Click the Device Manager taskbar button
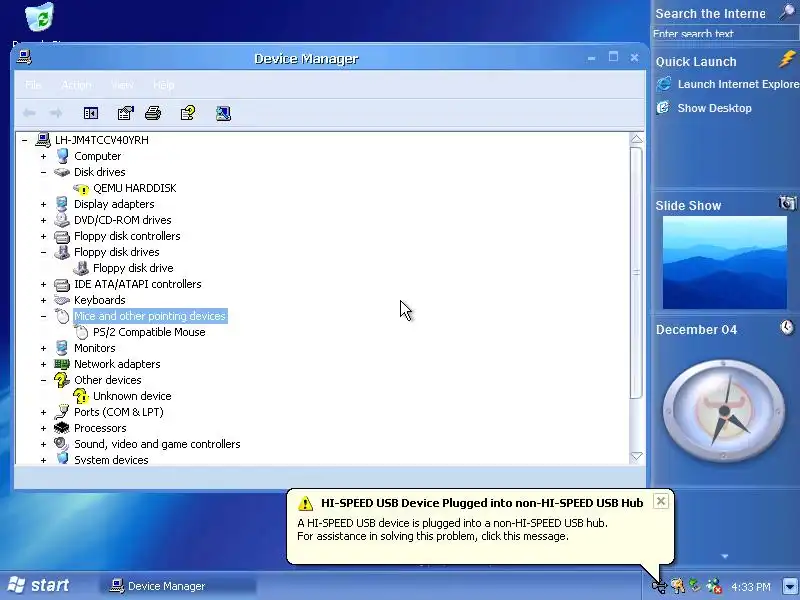The width and height of the screenshot is (800, 600). click(x=176, y=586)
